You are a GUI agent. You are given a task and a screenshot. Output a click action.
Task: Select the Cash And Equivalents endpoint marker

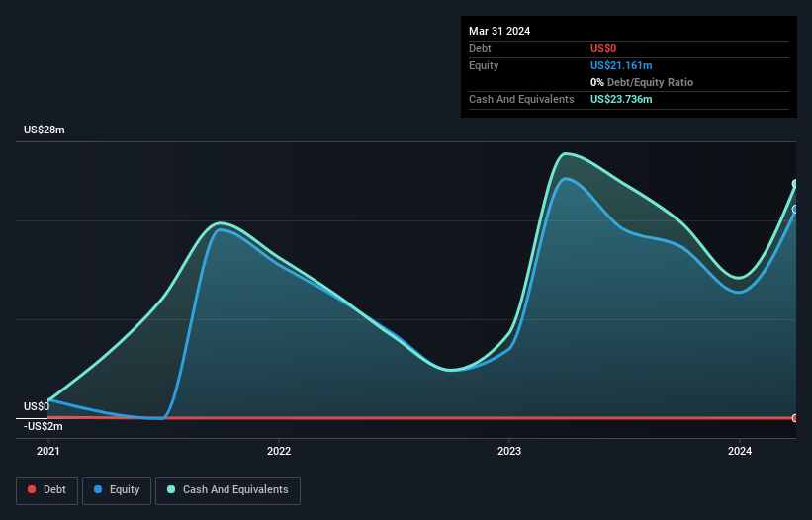tap(796, 184)
